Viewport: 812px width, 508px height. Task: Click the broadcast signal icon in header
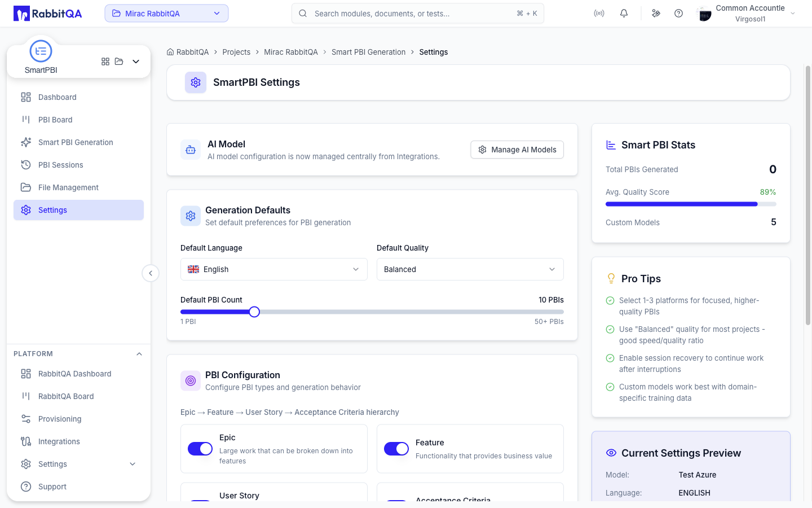click(599, 13)
